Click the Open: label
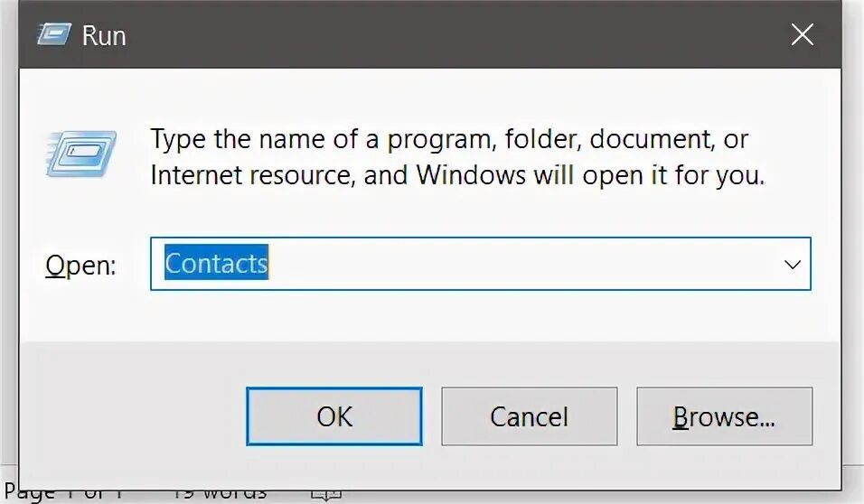 point(80,266)
